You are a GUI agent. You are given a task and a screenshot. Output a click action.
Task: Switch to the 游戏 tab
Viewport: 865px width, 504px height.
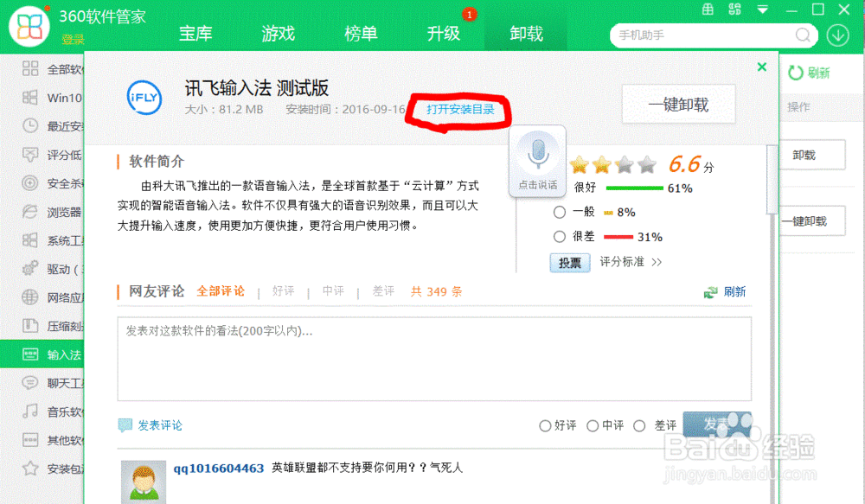point(278,34)
